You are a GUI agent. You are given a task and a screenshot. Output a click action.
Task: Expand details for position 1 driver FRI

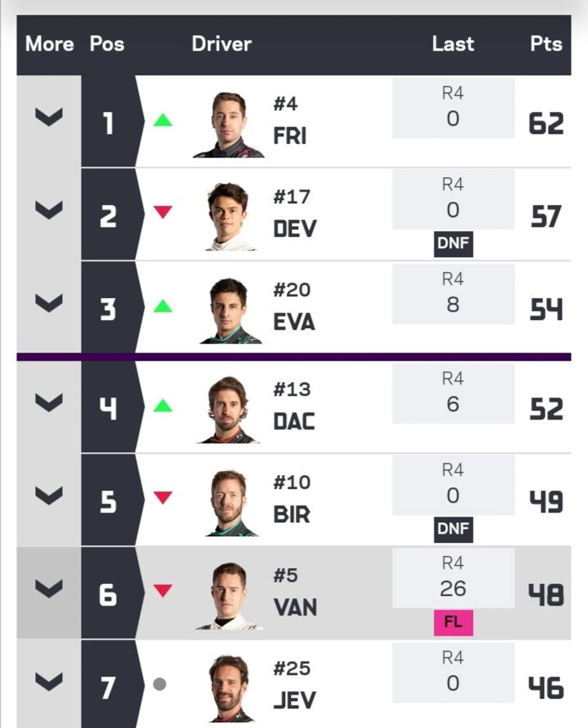click(x=49, y=117)
